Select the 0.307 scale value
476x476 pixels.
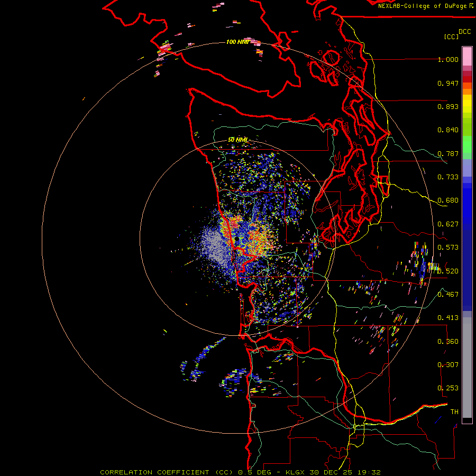pos(448,365)
